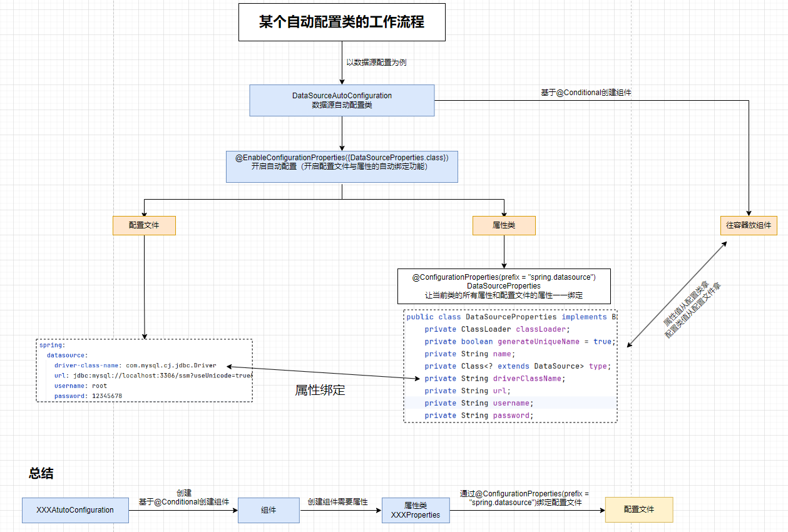Select the 属性绑定 text label
The width and height of the screenshot is (788, 532).
[320, 390]
